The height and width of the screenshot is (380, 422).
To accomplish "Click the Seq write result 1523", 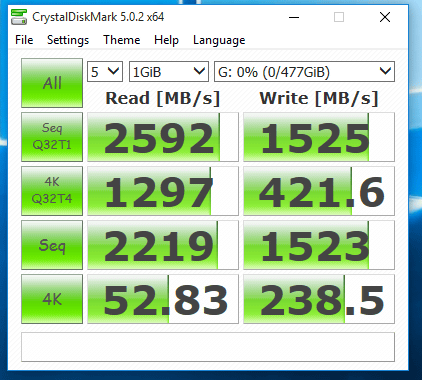I will [x=319, y=245].
